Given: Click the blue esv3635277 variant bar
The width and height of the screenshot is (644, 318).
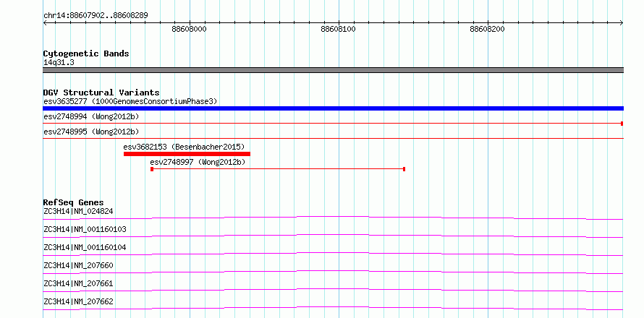Looking at the screenshot, I should 333,108.
